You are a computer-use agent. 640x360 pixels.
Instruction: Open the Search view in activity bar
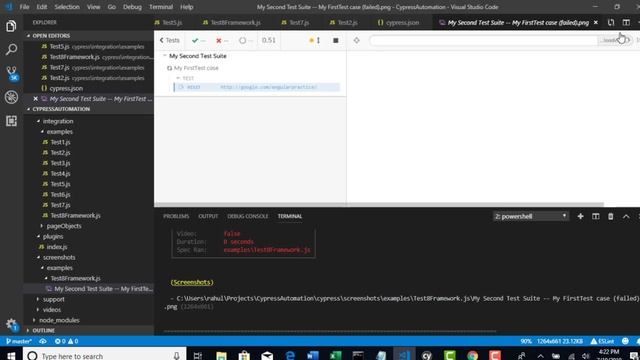pos(11,49)
